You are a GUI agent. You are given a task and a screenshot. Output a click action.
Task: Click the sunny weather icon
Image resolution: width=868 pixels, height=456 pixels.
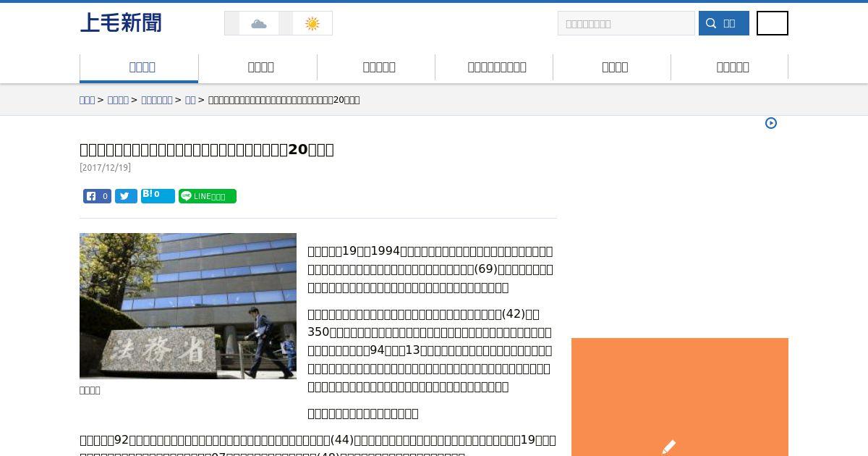coord(312,24)
